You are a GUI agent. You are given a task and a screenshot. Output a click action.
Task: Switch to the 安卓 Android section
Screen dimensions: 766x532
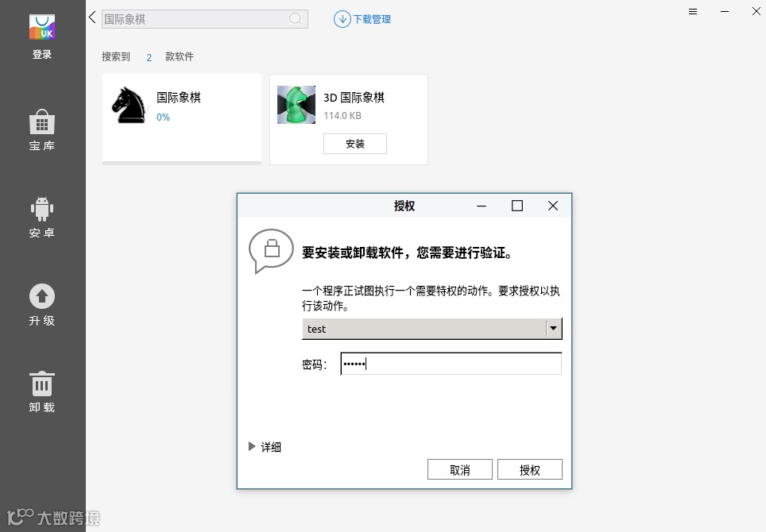(42, 218)
